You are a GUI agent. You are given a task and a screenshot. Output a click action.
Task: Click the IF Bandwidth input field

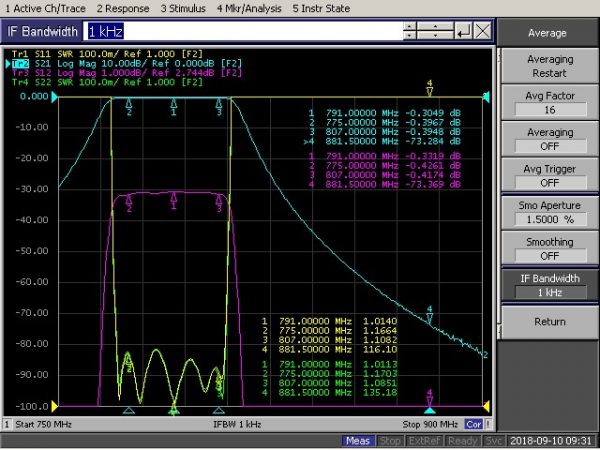point(245,32)
